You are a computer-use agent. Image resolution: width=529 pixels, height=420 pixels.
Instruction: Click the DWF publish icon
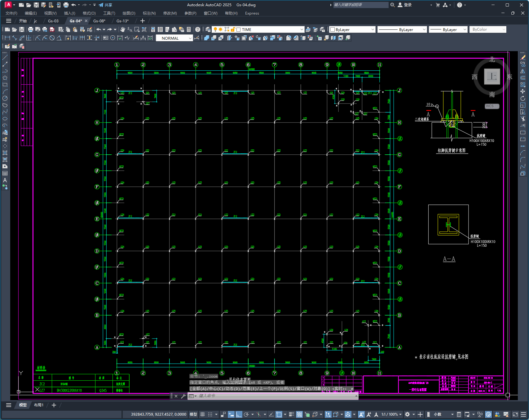tap(52, 29)
